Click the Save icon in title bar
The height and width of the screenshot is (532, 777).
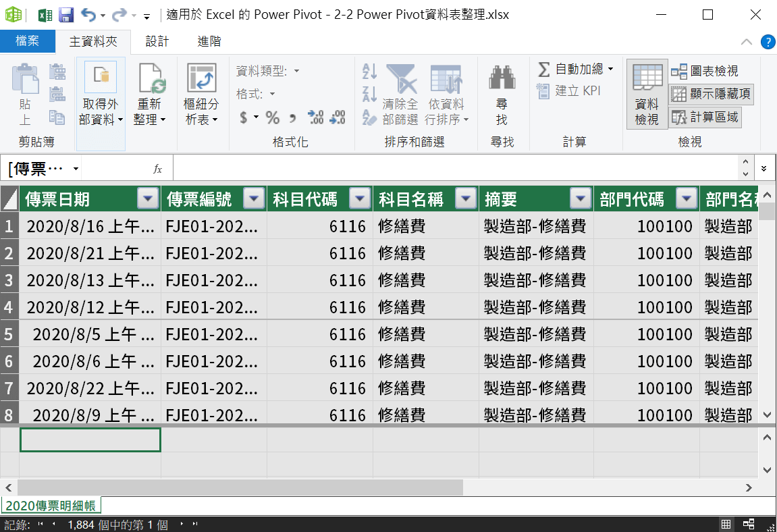coord(66,15)
